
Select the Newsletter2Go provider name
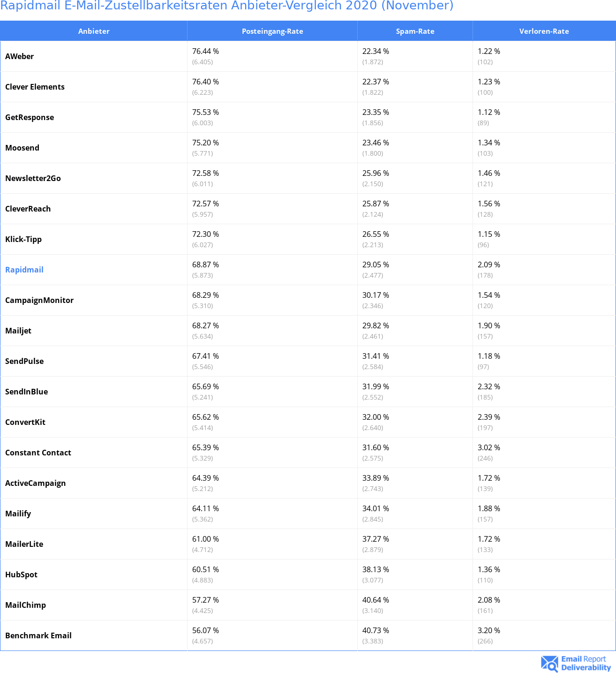click(x=33, y=178)
